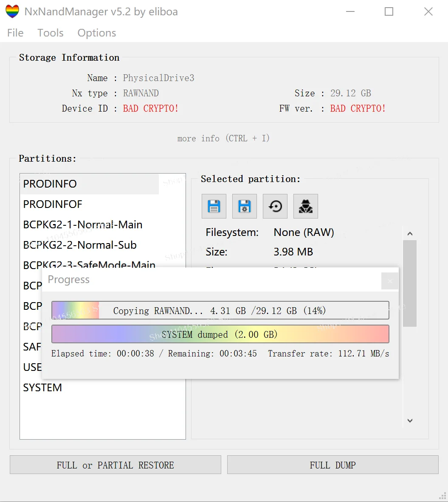Click the Transfer rate 112.71 MB/s text
The height and width of the screenshot is (502, 448).
coord(329,353)
